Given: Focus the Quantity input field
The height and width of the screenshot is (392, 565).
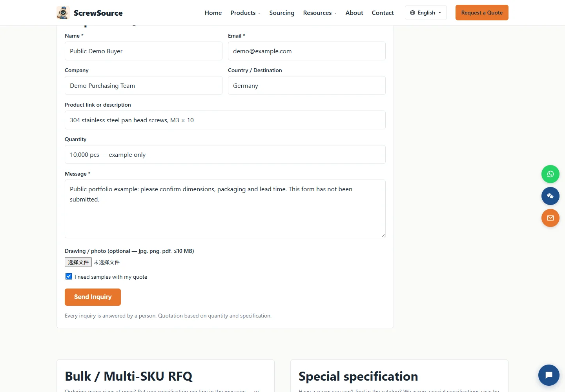Looking at the screenshot, I should [x=225, y=154].
